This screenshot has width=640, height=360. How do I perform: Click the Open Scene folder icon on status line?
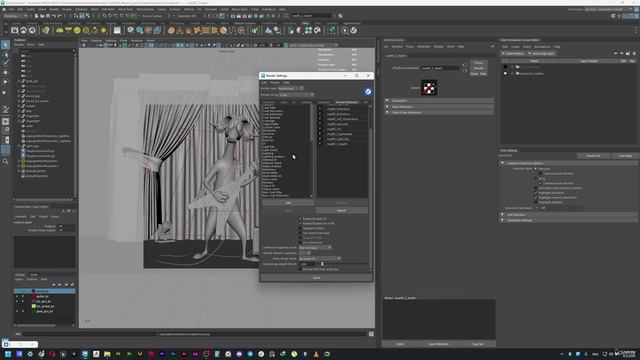pos(42,16)
